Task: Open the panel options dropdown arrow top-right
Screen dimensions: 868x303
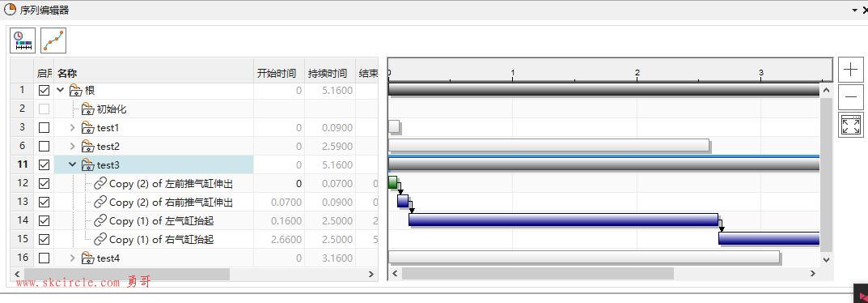Action: point(854,10)
